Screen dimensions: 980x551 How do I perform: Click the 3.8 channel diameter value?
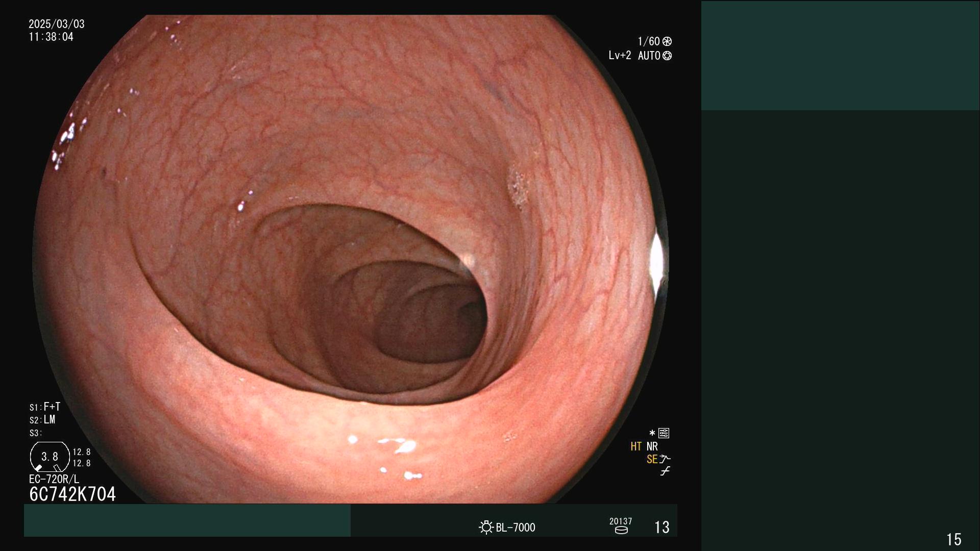50,457
